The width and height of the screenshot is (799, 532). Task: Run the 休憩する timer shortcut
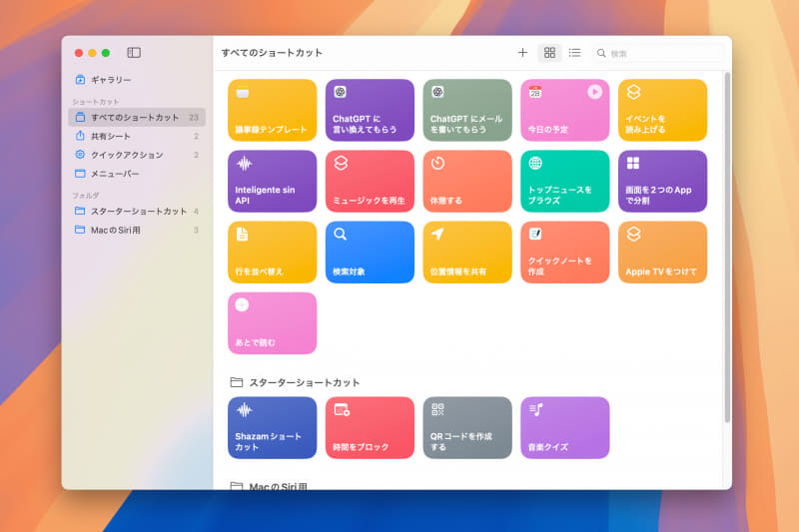coord(467,182)
